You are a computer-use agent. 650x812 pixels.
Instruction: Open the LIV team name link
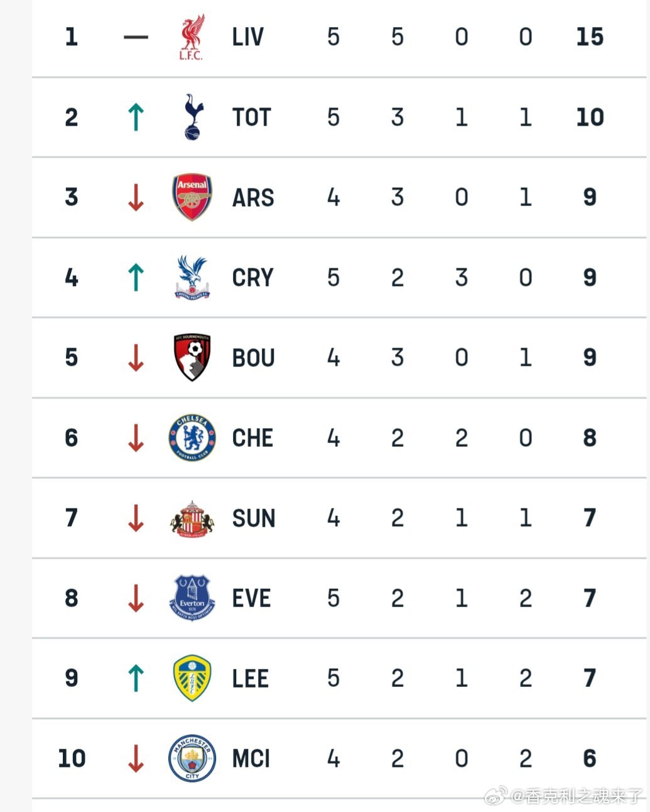[x=247, y=37]
